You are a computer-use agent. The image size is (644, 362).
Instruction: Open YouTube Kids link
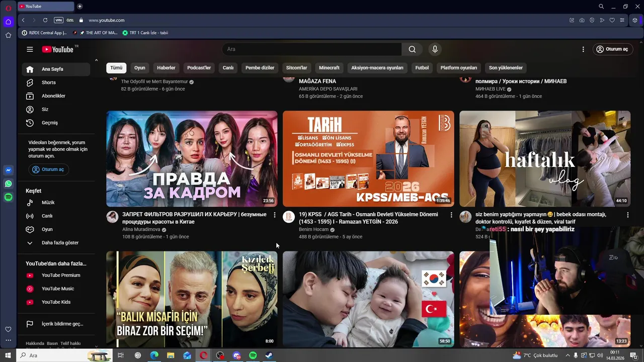coord(56,302)
